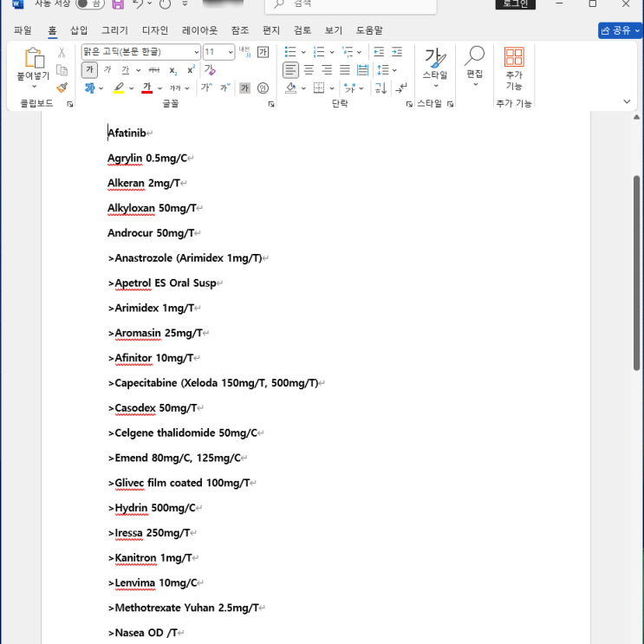Open Add-ins button

(x=514, y=68)
